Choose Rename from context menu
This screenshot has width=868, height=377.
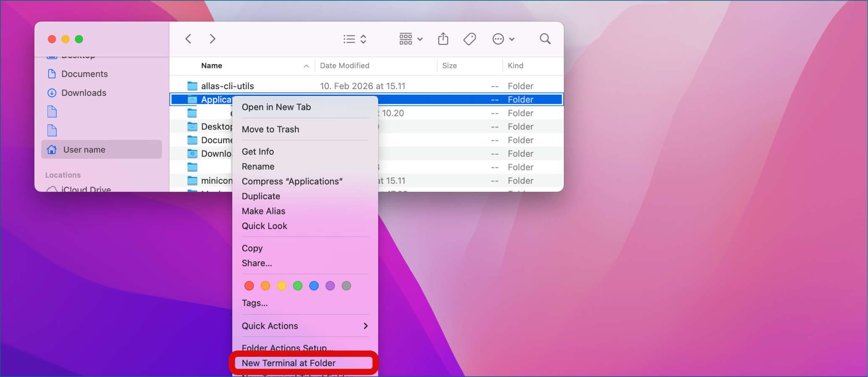click(x=258, y=166)
